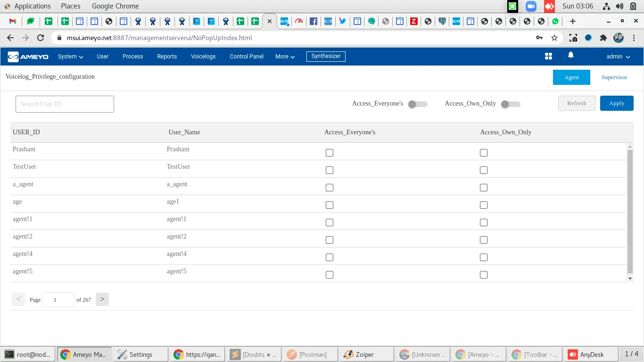Focus the Search User ID field
Image resolution: width=644 pixels, height=362 pixels.
pos(65,104)
